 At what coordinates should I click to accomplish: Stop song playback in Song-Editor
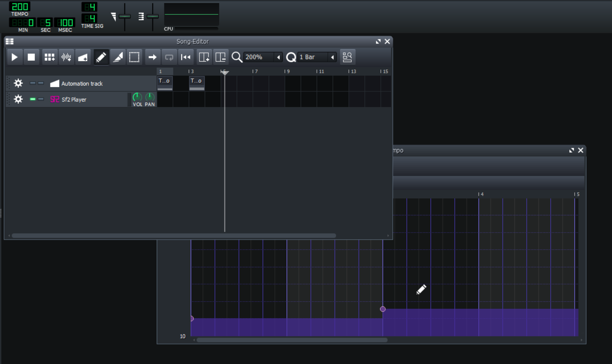31,57
